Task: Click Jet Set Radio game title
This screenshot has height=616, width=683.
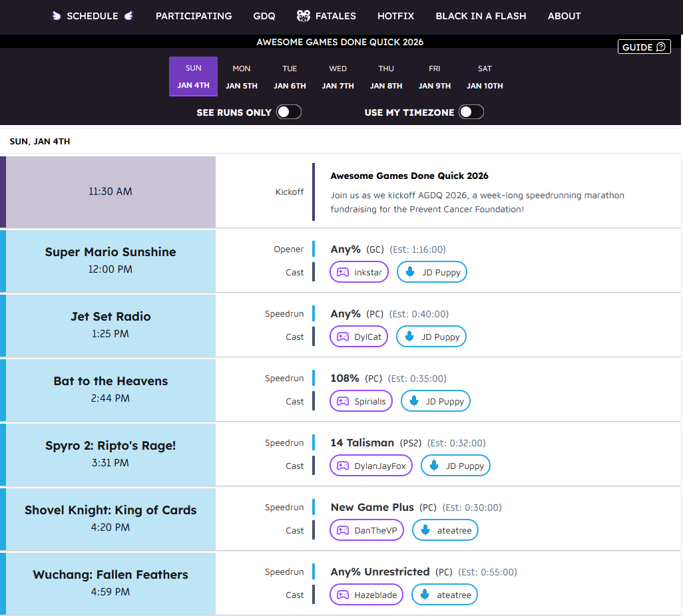Action: (x=111, y=316)
